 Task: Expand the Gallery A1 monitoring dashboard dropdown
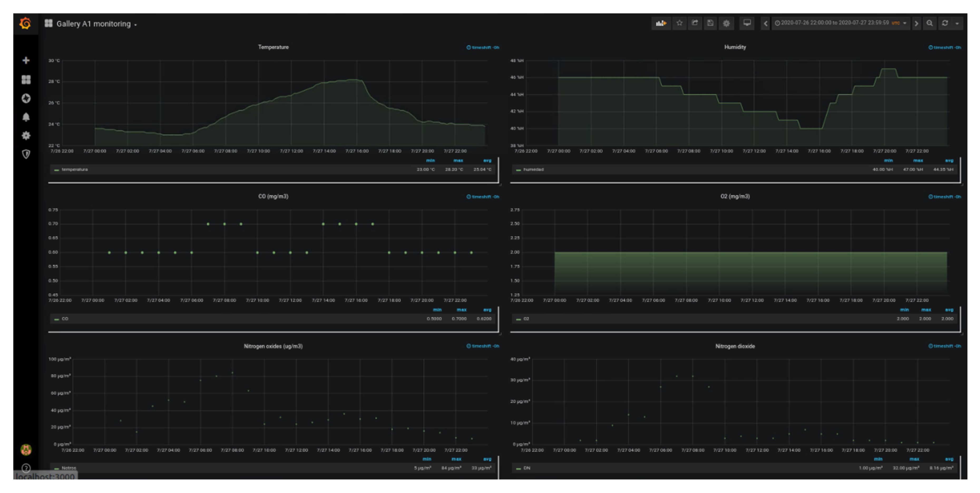94,24
